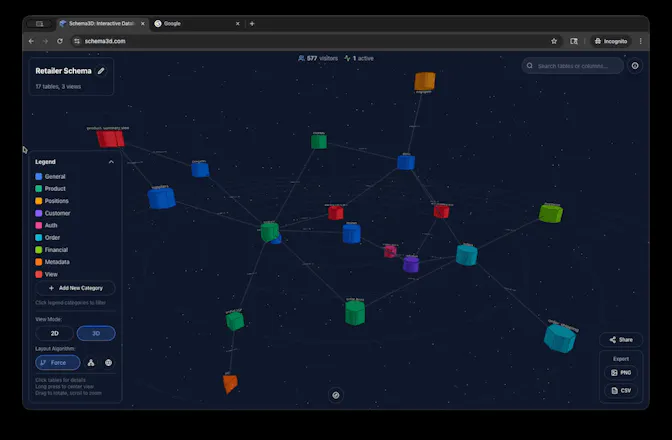Click the compass reset-view icon at bottom
Image resolution: width=672 pixels, height=440 pixels.
click(x=336, y=395)
